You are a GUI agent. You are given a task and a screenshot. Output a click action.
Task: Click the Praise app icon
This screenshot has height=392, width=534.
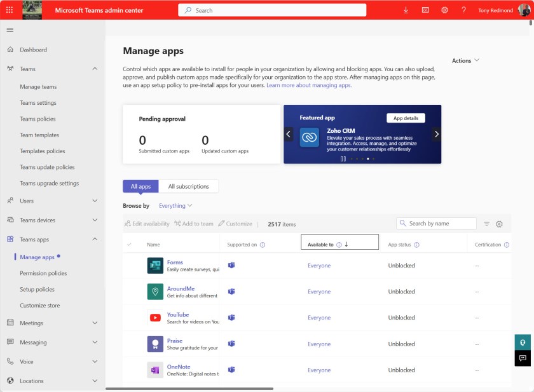[x=155, y=344]
